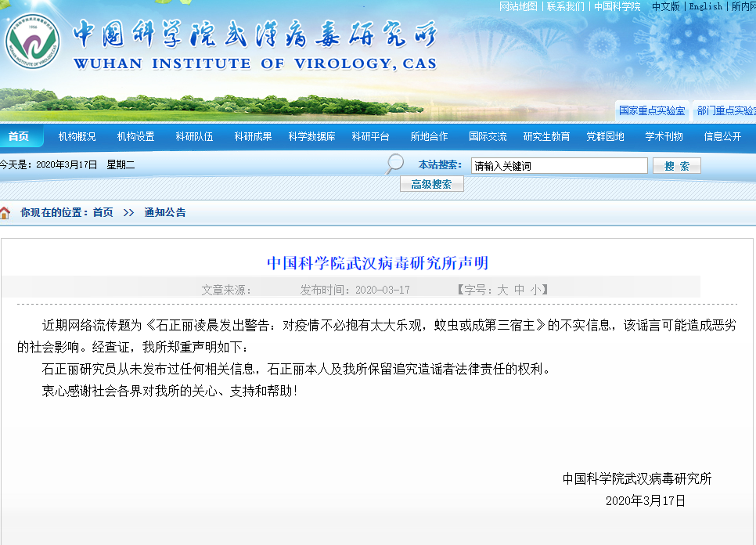Click the 中国科学院 link at top
Viewport: 756px width, 545px height.
pos(617,6)
